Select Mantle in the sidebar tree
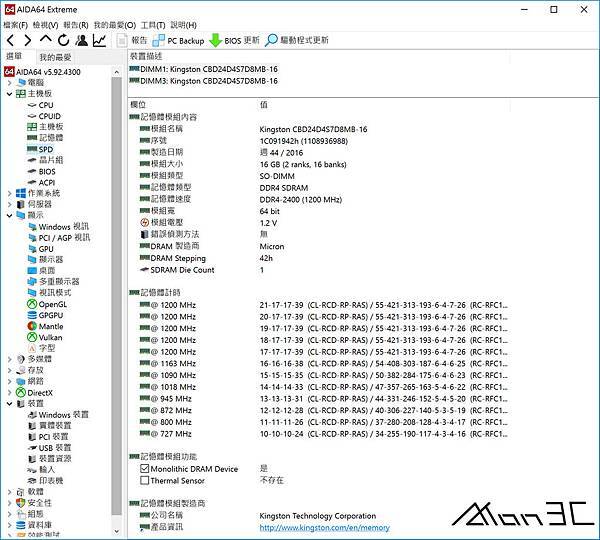The image size is (600, 540). coord(45,326)
